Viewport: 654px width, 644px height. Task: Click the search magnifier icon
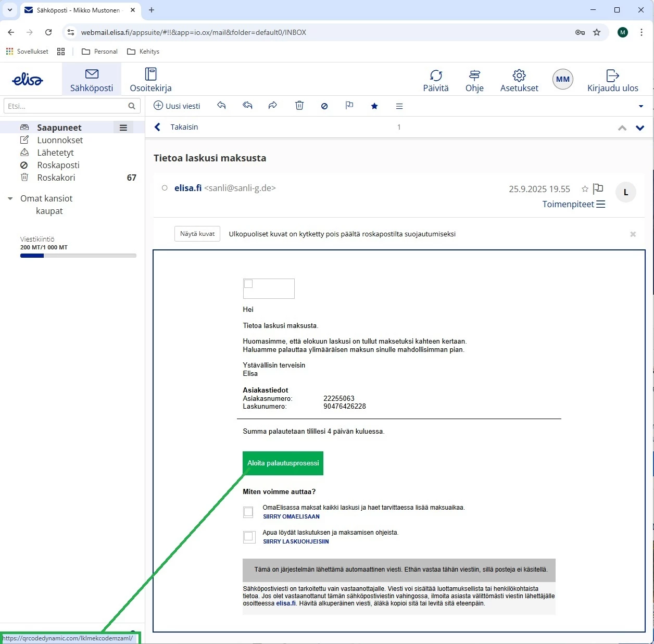point(132,106)
